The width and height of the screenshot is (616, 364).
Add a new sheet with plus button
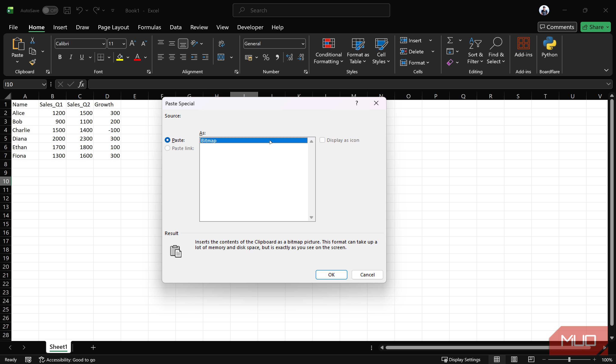93,347
